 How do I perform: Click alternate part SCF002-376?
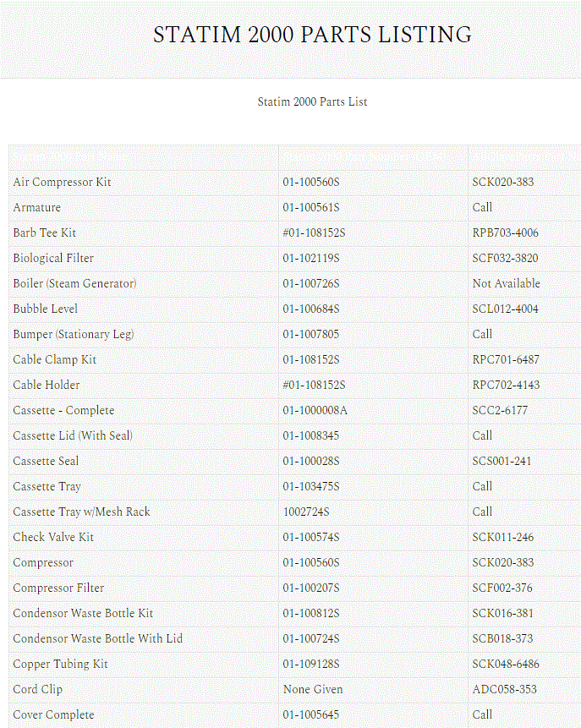pyautogui.click(x=502, y=588)
